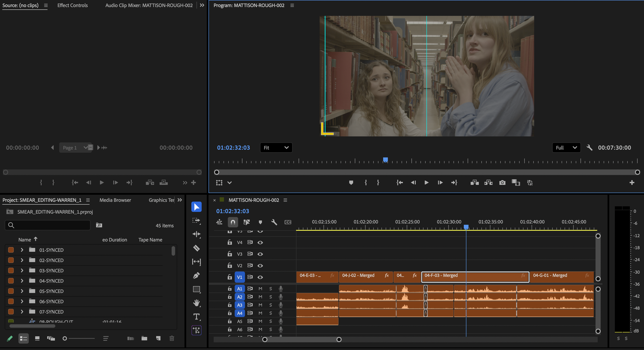Open the timeline wrench settings icon
The width and height of the screenshot is (644, 350).
[x=274, y=222]
